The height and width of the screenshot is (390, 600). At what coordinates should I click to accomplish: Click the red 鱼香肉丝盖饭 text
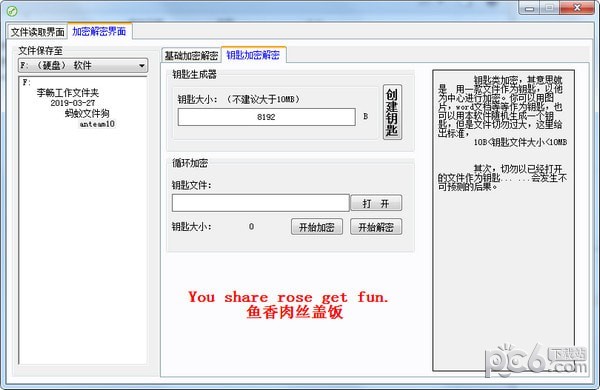click(x=295, y=312)
